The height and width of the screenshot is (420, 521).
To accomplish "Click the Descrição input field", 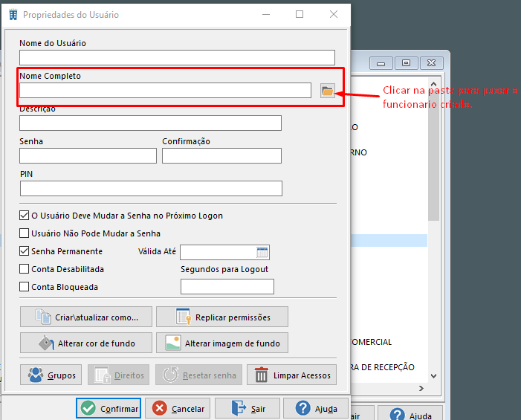I will click(150, 123).
